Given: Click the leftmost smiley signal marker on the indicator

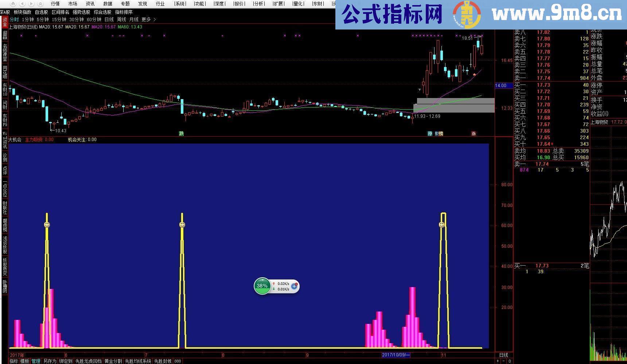Looking at the screenshot, I should (47, 224).
